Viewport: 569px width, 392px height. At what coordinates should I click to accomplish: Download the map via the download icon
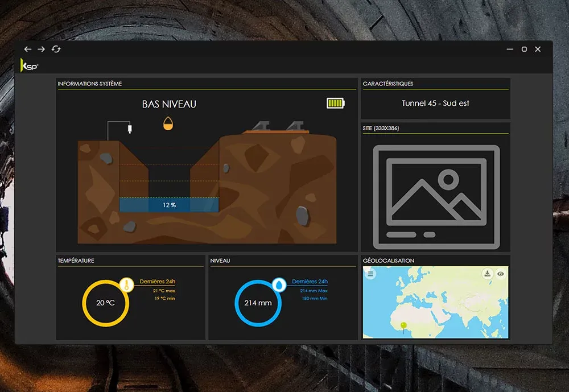(x=488, y=274)
